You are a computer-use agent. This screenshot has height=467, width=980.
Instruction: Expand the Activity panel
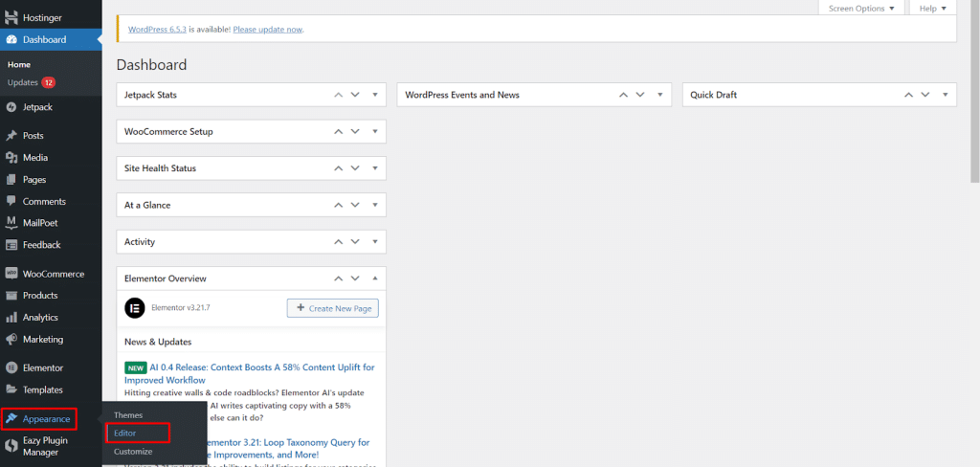pyautogui.click(x=375, y=242)
